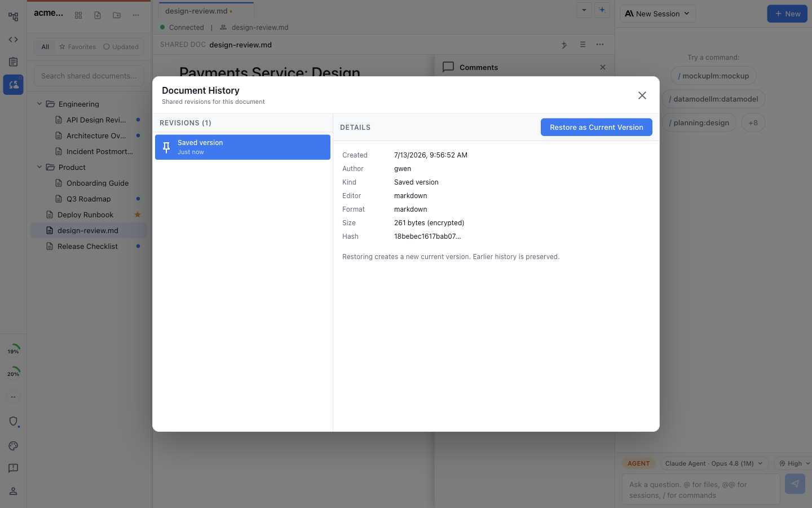Click the acme workspace name
The width and height of the screenshot is (812, 508).
(48, 13)
